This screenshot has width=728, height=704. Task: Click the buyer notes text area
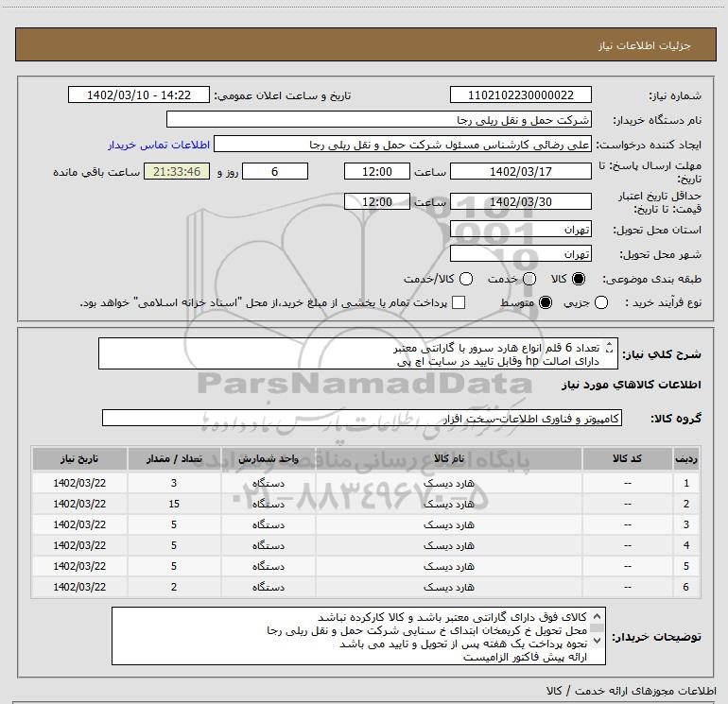click(358, 636)
